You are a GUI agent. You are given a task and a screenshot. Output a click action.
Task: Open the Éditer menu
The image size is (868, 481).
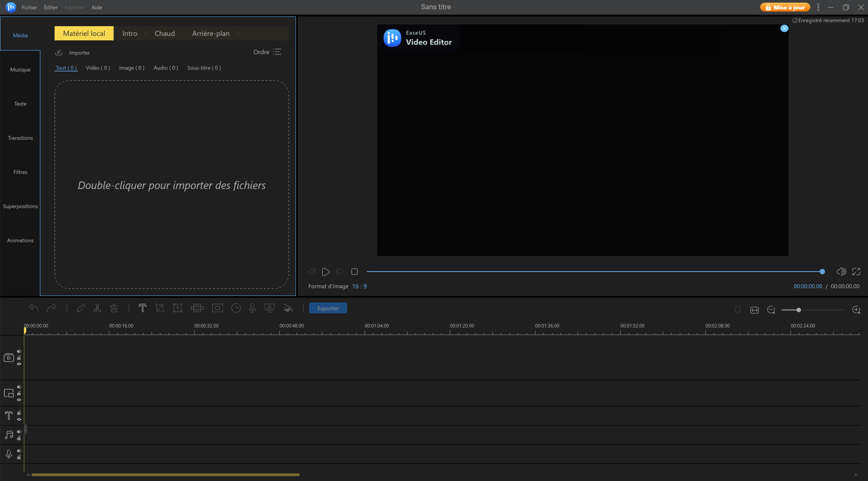click(51, 7)
